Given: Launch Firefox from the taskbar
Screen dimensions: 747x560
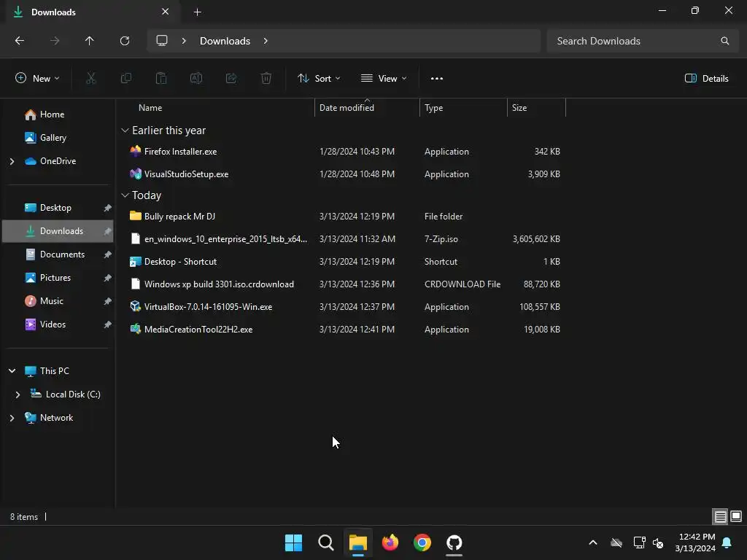Looking at the screenshot, I should [390, 542].
